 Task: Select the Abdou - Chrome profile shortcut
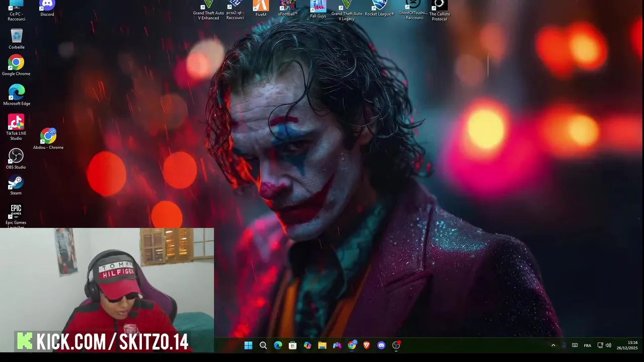pyautogui.click(x=48, y=139)
